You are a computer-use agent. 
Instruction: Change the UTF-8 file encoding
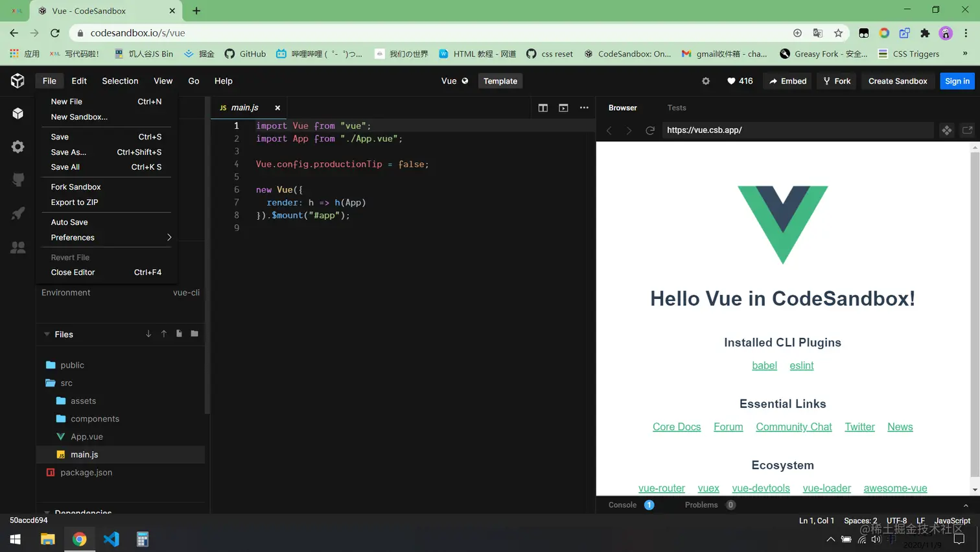click(896, 520)
